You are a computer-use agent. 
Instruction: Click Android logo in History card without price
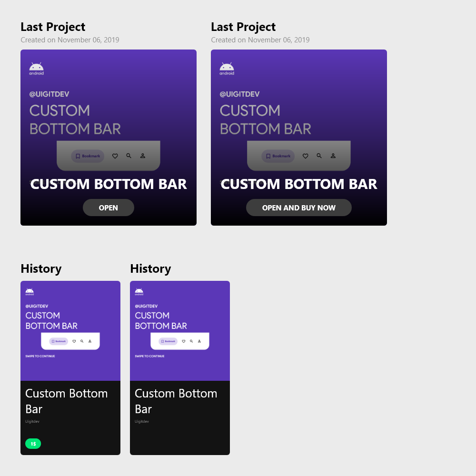point(139,291)
